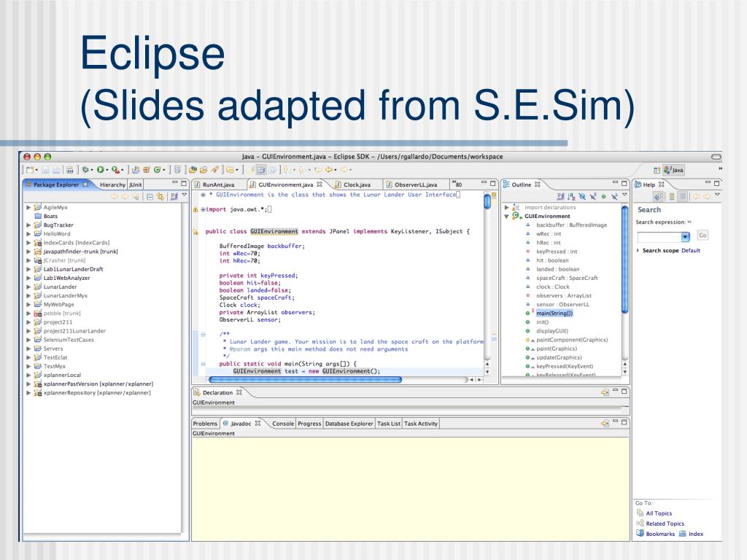
Task: Close the Package Explorer view
Action: (x=85, y=184)
